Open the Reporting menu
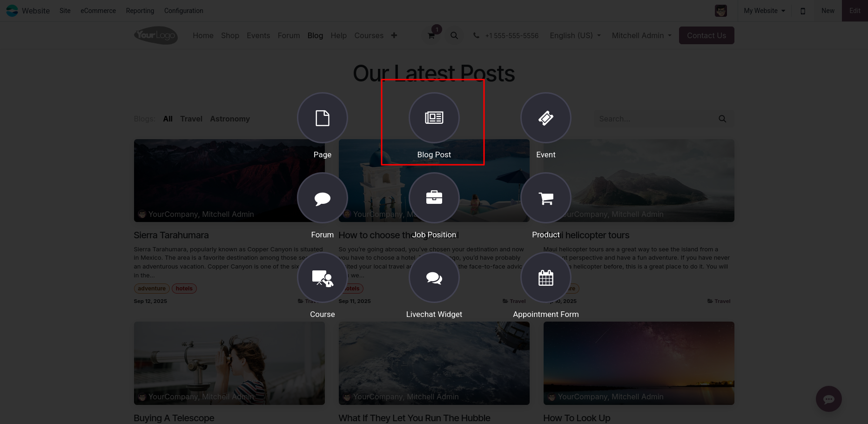Image resolution: width=868 pixels, height=424 pixels. tap(140, 11)
